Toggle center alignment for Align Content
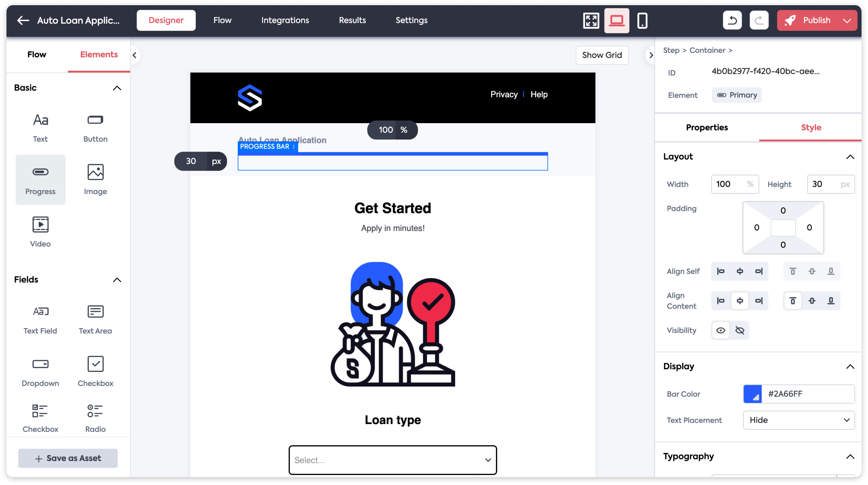The width and height of the screenshot is (868, 485). click(x=740, y=301)
